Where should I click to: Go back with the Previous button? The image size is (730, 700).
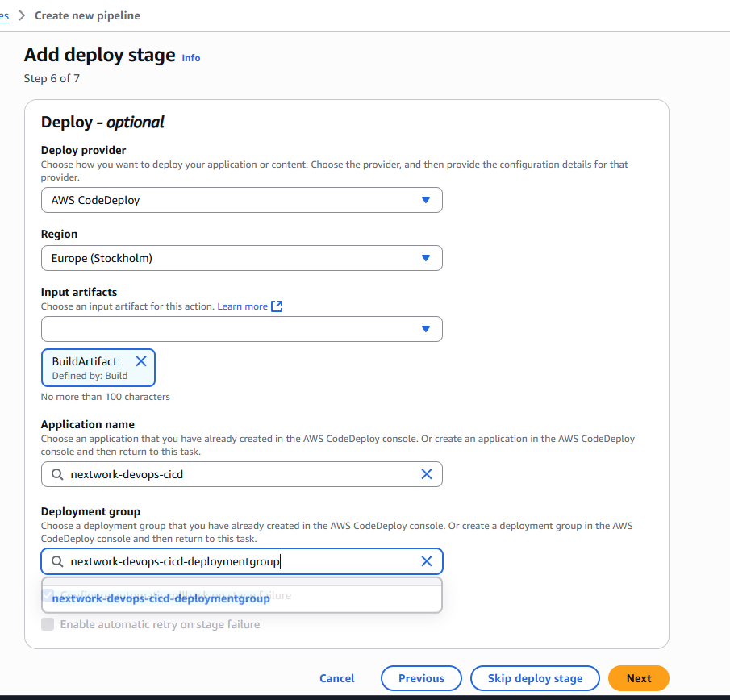(421, 678)
